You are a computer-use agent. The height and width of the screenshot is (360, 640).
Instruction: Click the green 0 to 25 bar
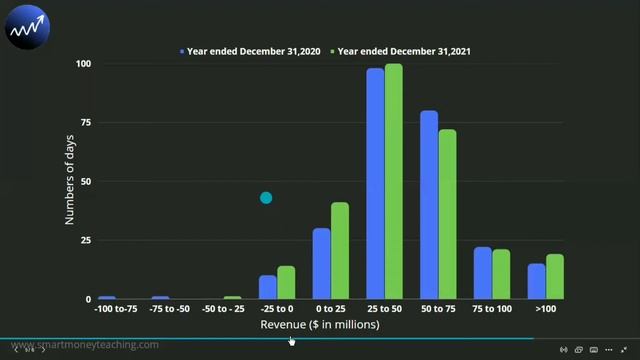coord(340,251)
